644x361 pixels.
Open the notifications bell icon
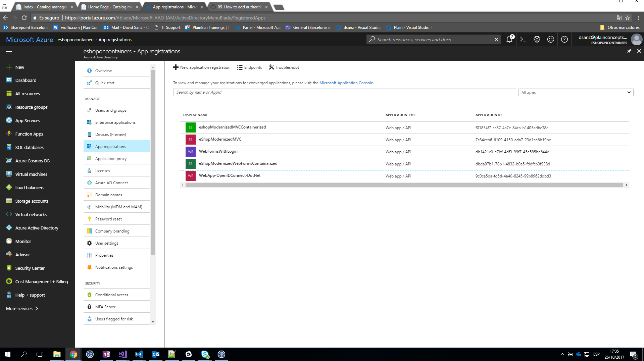pyautogui.click(x=510, y=39)
